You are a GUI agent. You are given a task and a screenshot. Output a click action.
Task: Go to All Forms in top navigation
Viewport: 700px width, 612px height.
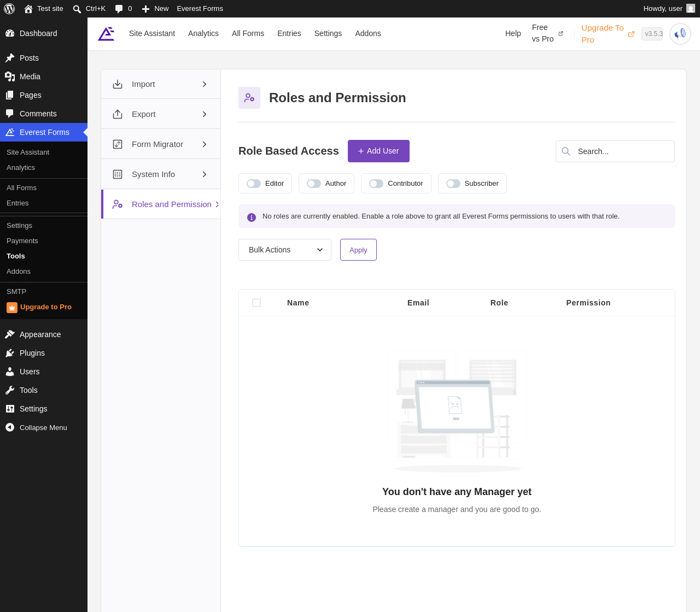(x=248, y=33)
